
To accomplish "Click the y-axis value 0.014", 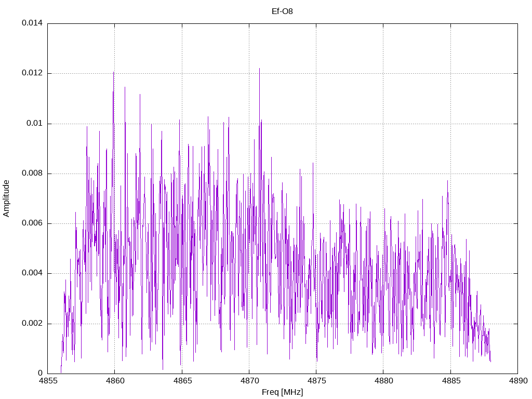I will pos(32,23).
